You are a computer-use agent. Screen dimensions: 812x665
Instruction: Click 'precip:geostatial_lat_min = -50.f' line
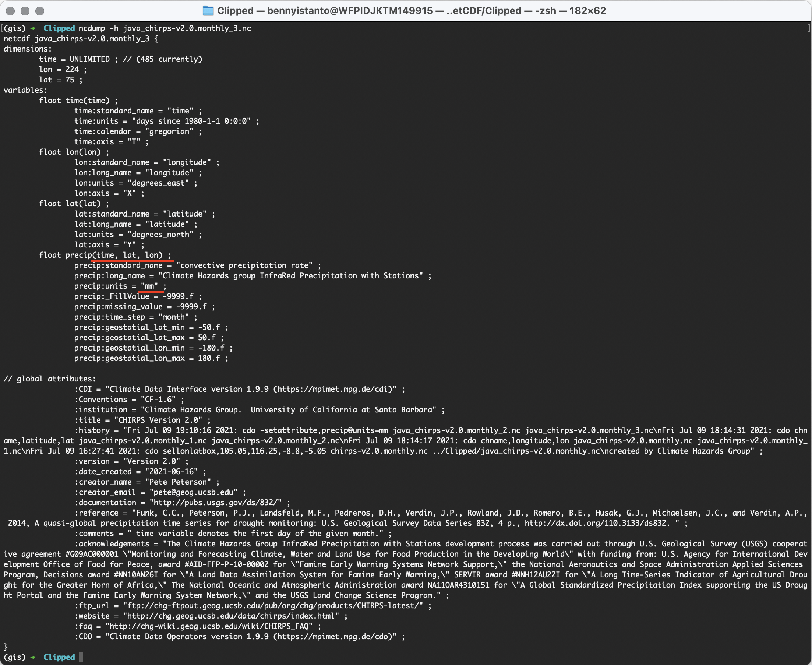(x=151, y=328)
